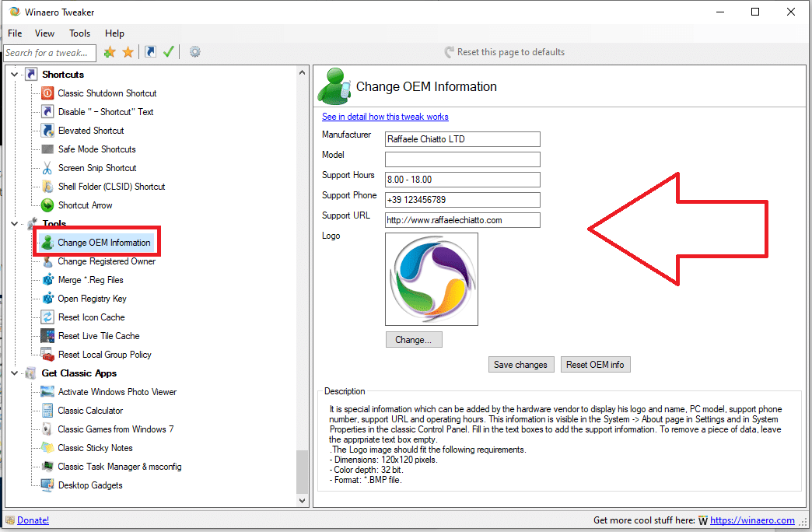The height and width of the screenshot is (532, 812).
Task: Click the Elevated Shortcut shield icon
Action: pos(47,131)
